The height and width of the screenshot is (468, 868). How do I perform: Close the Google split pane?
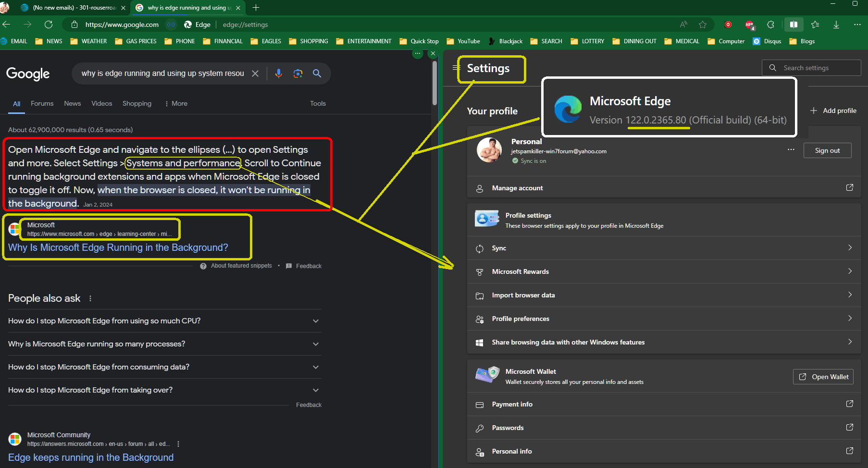[433, 53]
